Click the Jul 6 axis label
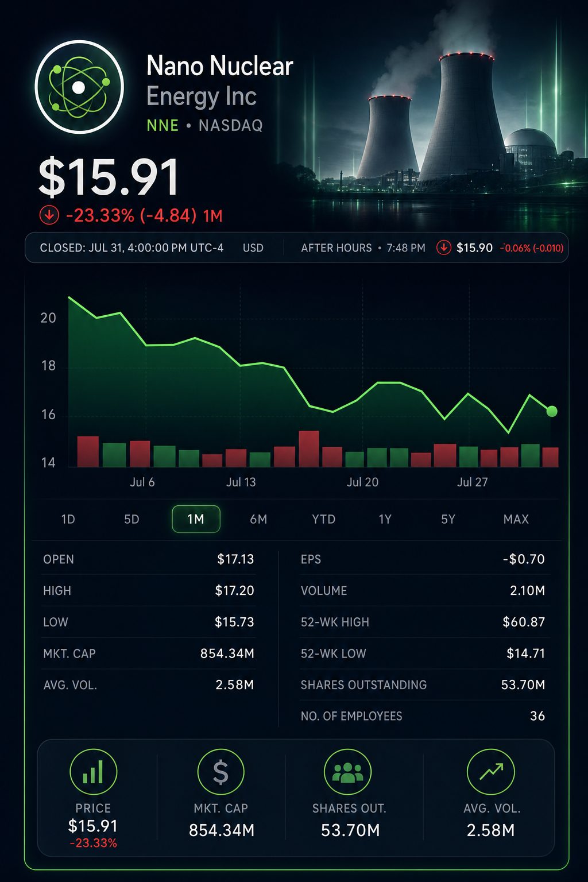 (142, 482)
